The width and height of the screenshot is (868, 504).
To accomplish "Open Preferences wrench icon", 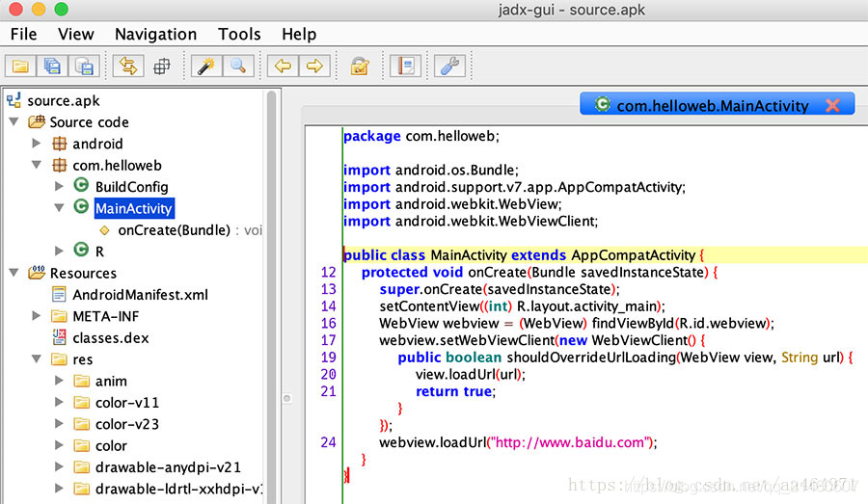I will point(449,66).
